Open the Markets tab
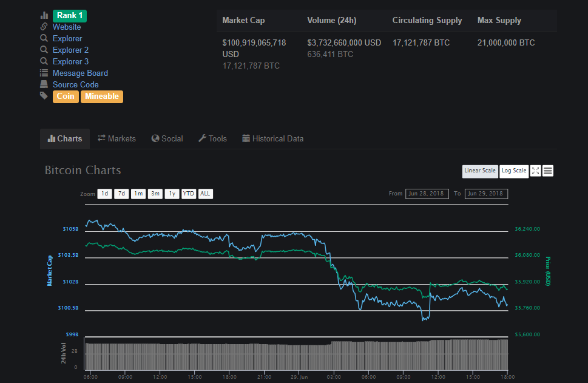The height and width of the screenshot is (383, 588). coord(117,139)
